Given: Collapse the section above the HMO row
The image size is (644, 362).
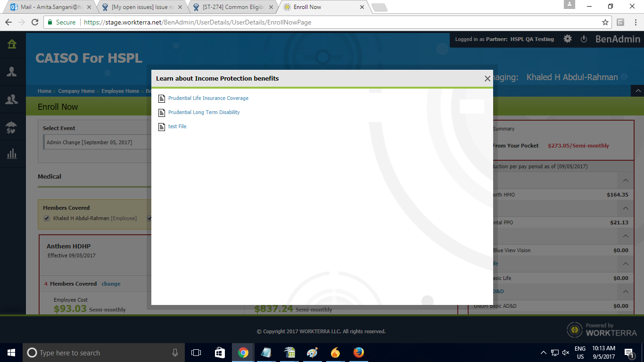Looking at the screenshot, I should 626,180.
